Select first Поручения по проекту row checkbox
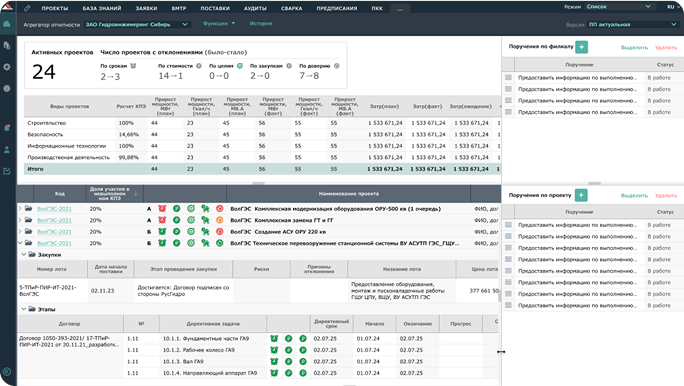Screen dimensions: 684x386 click(x=508, y=225)
